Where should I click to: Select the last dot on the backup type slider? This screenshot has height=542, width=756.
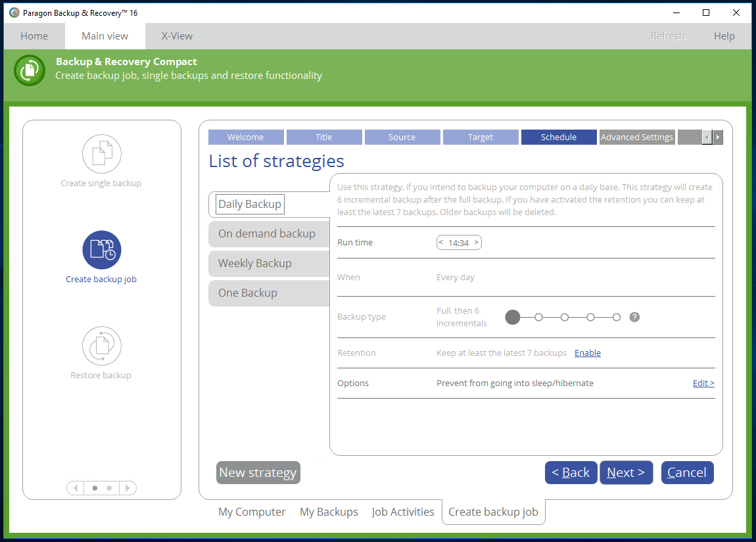[616, 316]
